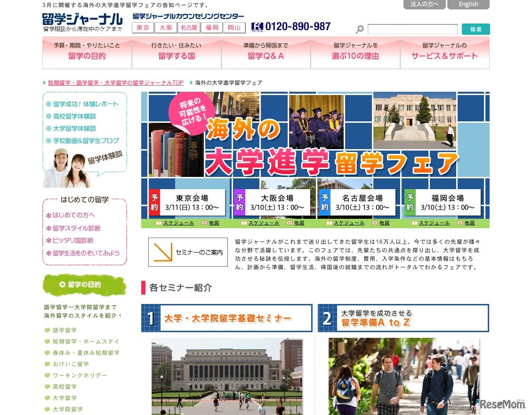Screen dimensions: 532x415
Task: Open the 大学院留学 sidebar link
Action: coord(67,409)
